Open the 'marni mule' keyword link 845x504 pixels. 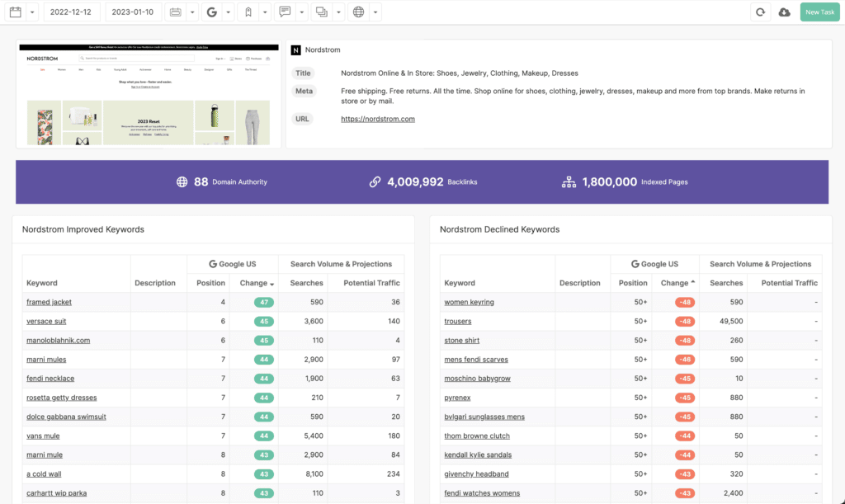point(45,455)
